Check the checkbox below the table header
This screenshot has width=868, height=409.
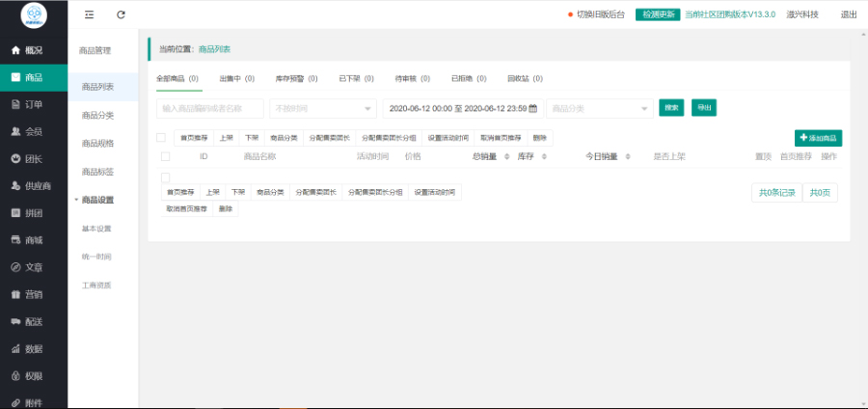point(166,177)
